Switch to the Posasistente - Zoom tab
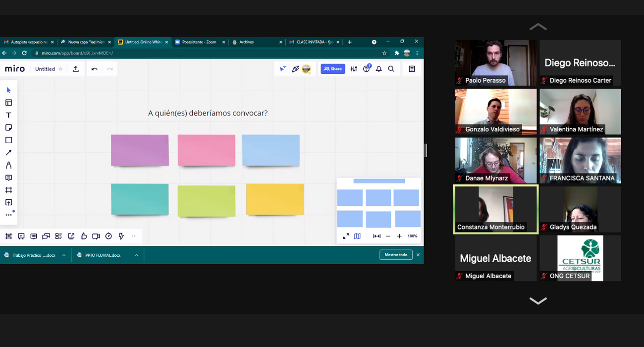Viewport: 644px width, 347px height. tap(200, 42)
